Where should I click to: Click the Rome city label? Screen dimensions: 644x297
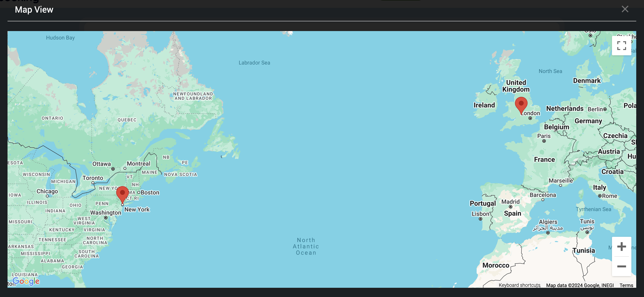(609, 196)
